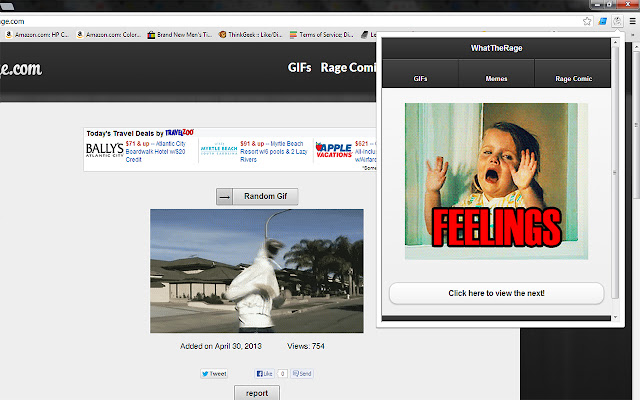The width and height of the screenshot is (640, 400).
Task: Click the FEELINGS meme image
Action: coord(490,181)
